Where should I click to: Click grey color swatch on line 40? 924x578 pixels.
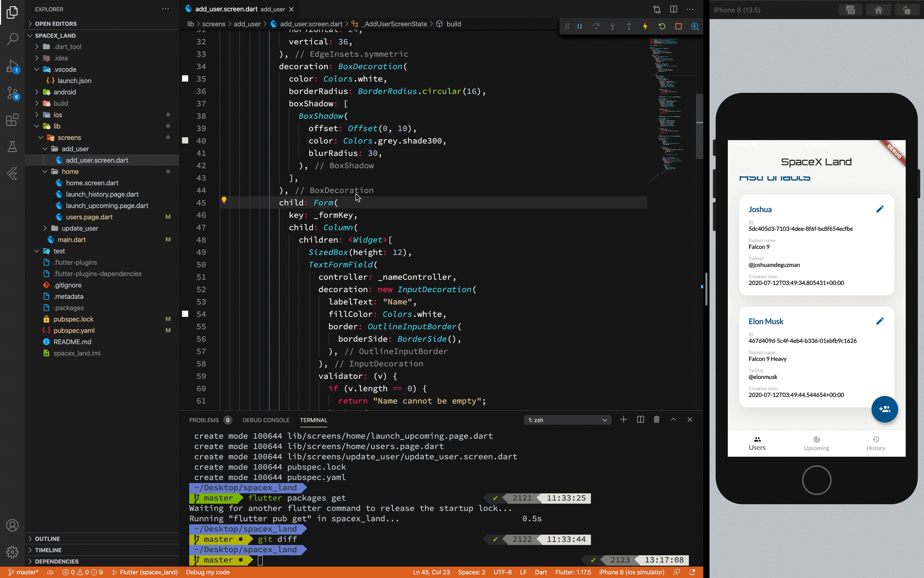pos(185,141)
